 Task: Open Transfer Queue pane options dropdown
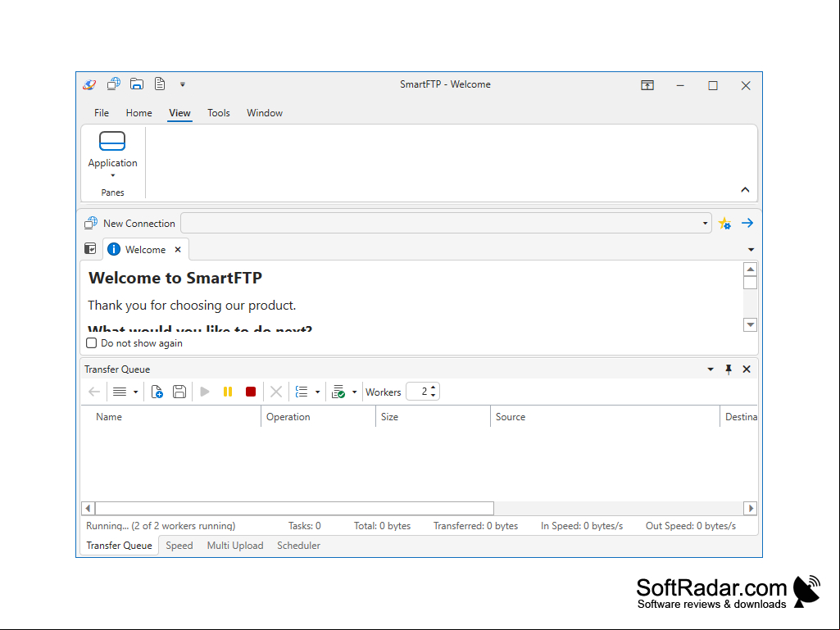pos(711,369)
